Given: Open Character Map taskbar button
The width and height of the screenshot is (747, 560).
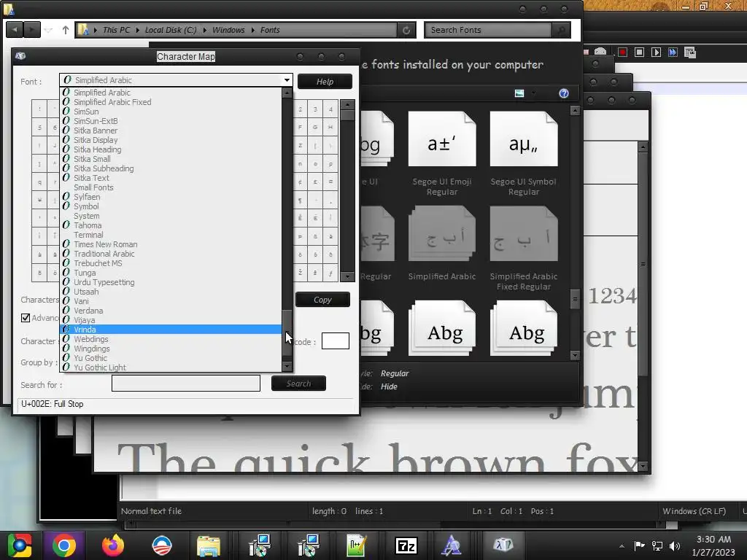Looking at the screenshot, I should click(503, 545).
